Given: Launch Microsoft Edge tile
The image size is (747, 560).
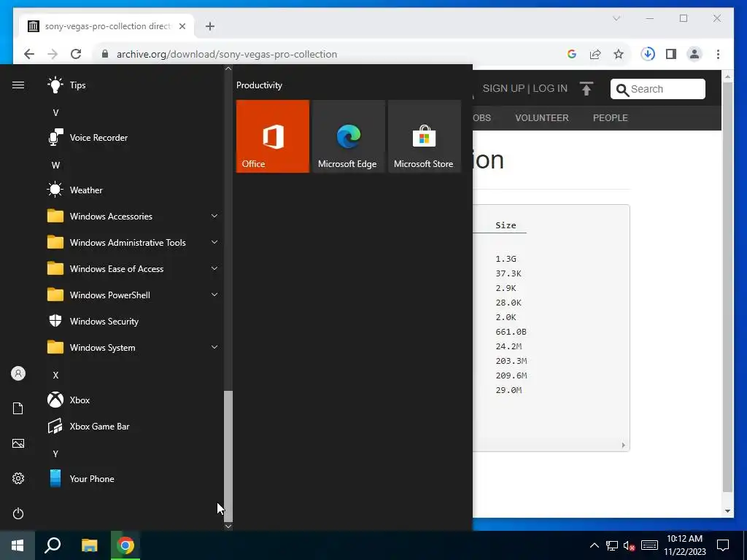Looking at the screenshot, I should (348, 136).
